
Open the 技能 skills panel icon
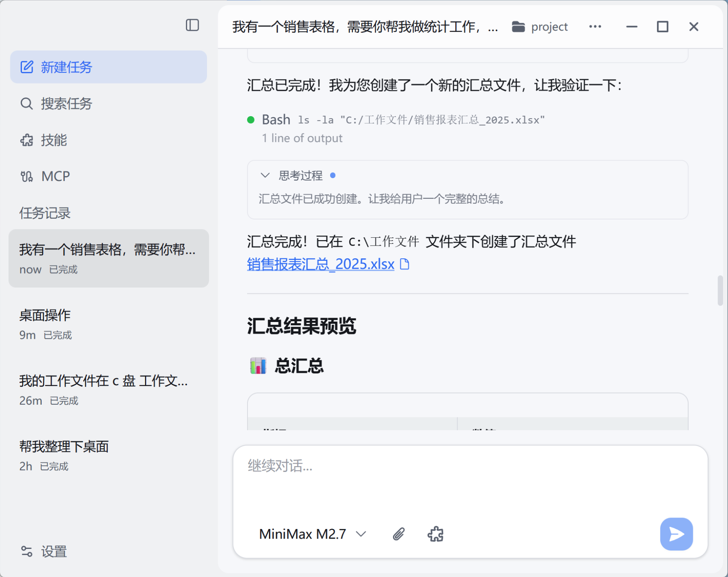pyautogui.click(x=26, y=140)
